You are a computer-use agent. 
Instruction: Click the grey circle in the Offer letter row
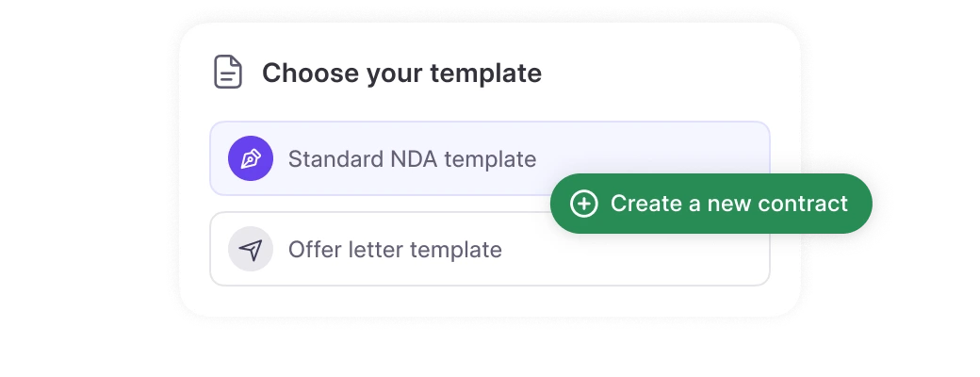(251, 250)
